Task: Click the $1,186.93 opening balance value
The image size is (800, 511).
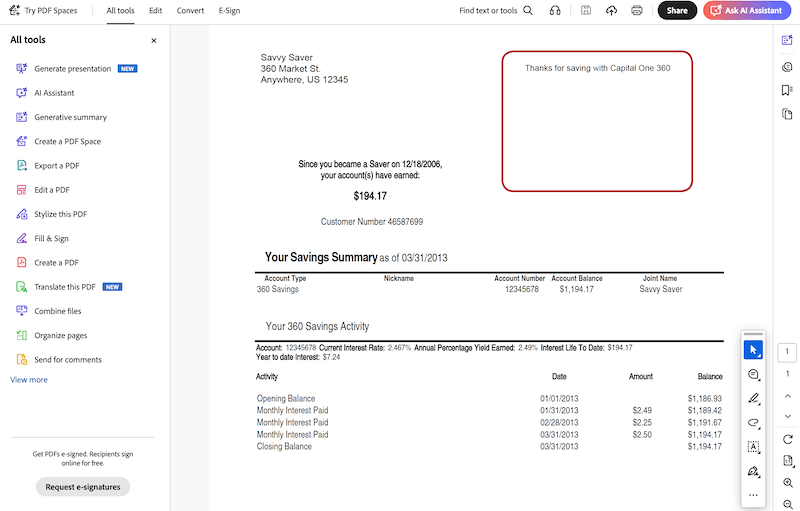Action: [x=705, y=398]
